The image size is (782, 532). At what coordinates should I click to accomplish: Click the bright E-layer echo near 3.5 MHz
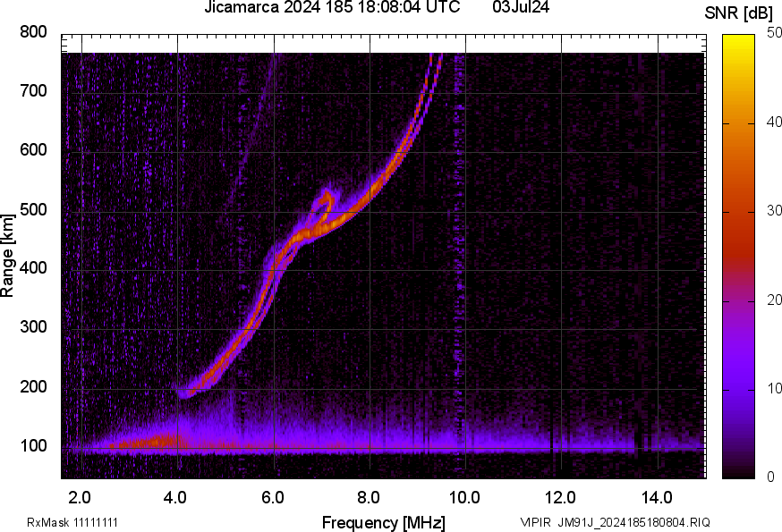[x=149, y=442]
